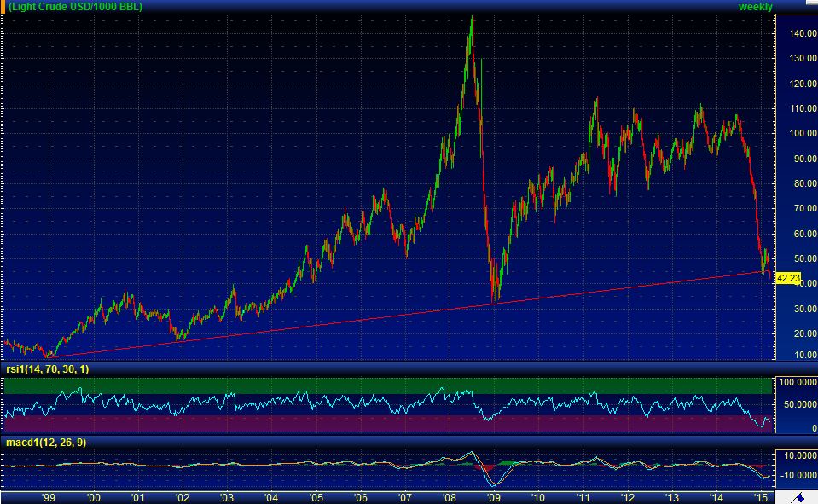Click the '12 year label on time axis
The image size is (818, 504).
click(x=627, y=497)
